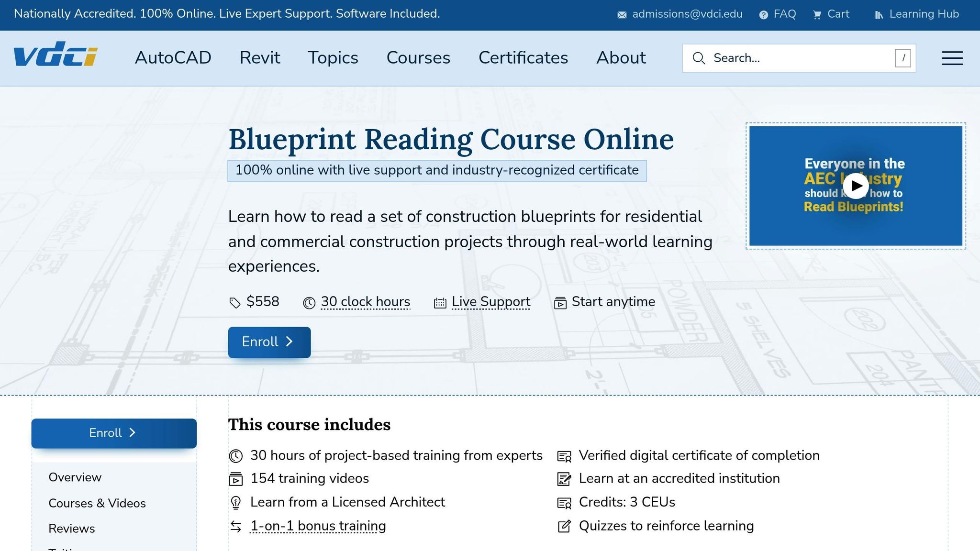
Task: Click the video icon beside Start anytime
Action: tap(560, 303)
